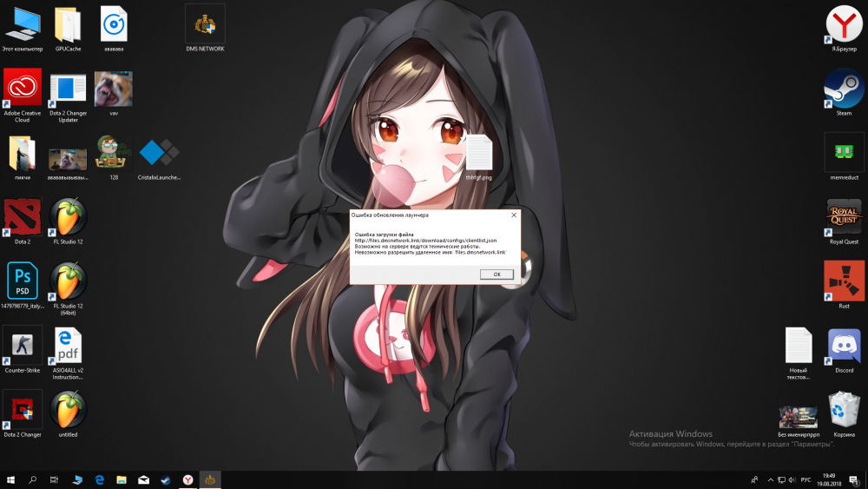Select the Discord desktop shortcut

click(x=843, y=346)
